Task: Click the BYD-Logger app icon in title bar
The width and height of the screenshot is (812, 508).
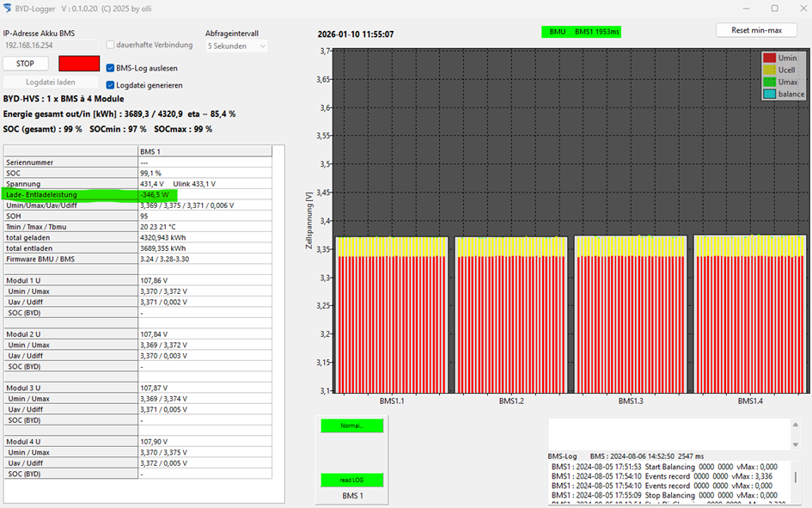Action: tap(9, 8)
